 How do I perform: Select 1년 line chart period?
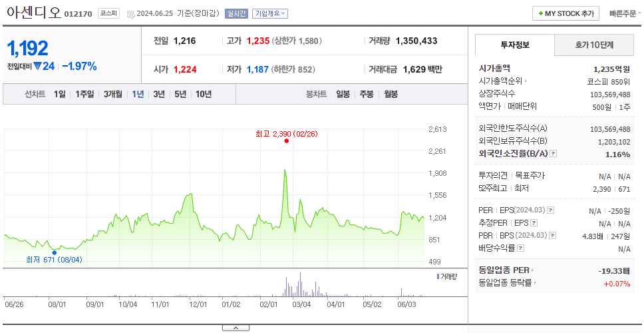[x=138, y=94]
